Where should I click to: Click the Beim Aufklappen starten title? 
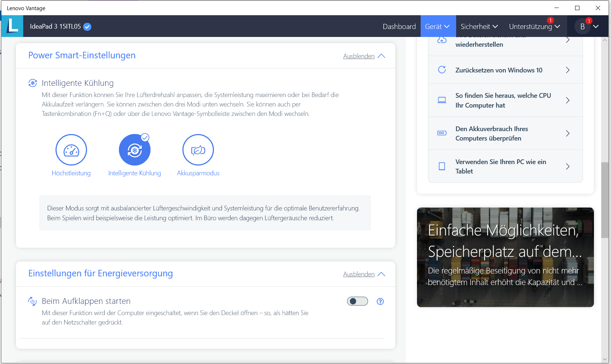86,301
